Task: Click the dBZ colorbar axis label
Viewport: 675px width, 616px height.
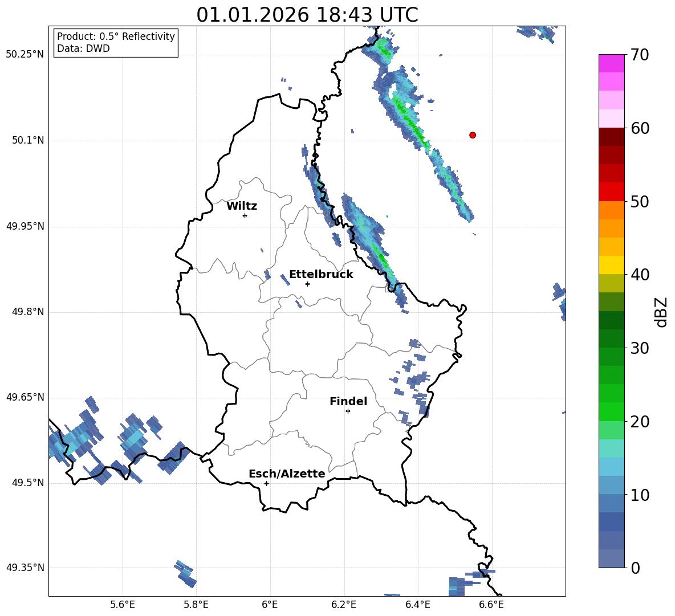Action: click(x=662, y=312)
